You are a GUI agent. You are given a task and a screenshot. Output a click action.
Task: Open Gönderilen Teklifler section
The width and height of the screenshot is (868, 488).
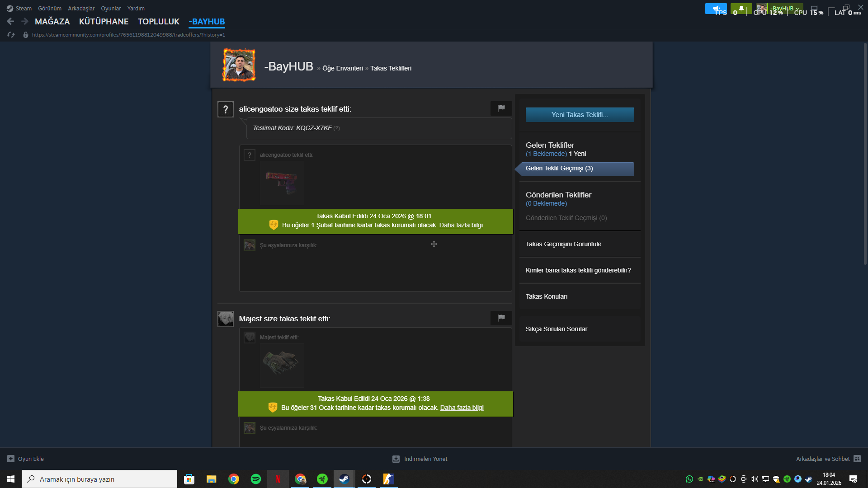558,195
